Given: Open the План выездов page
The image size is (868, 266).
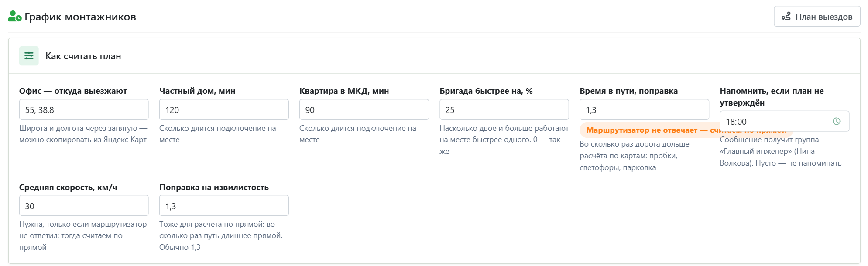Looking at the screenshot, I should (817, 16).
